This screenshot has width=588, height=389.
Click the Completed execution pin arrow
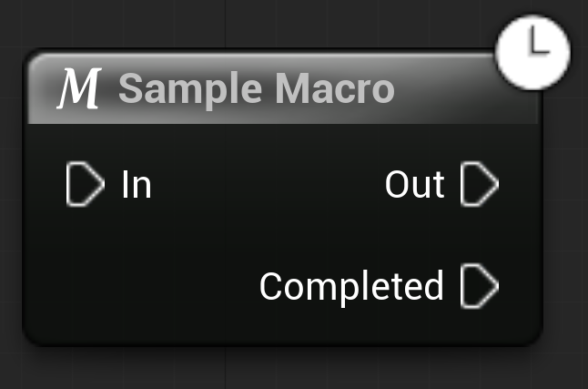(480, 286)
